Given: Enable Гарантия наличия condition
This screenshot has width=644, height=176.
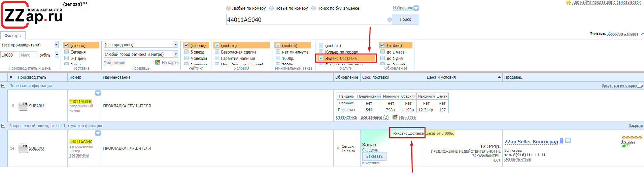Looking at the screenshot, I should (217, 58).
